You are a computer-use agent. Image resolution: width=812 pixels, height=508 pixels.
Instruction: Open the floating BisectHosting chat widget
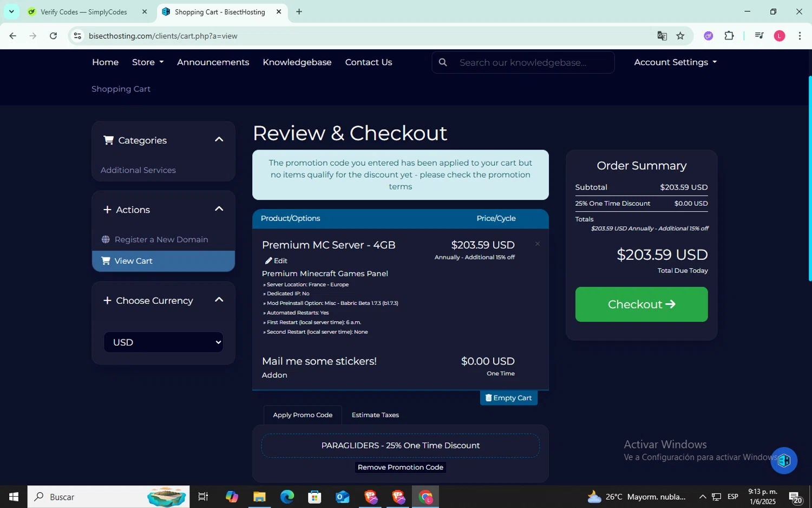(x=784, y=460)
